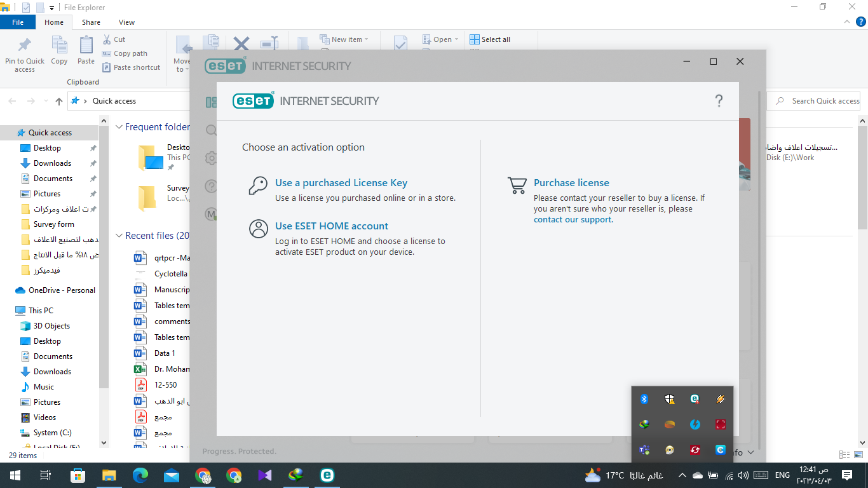Switch to details view layout icon
The height and width of the screenshot is (488, 868).
click(x=844, y=455)
